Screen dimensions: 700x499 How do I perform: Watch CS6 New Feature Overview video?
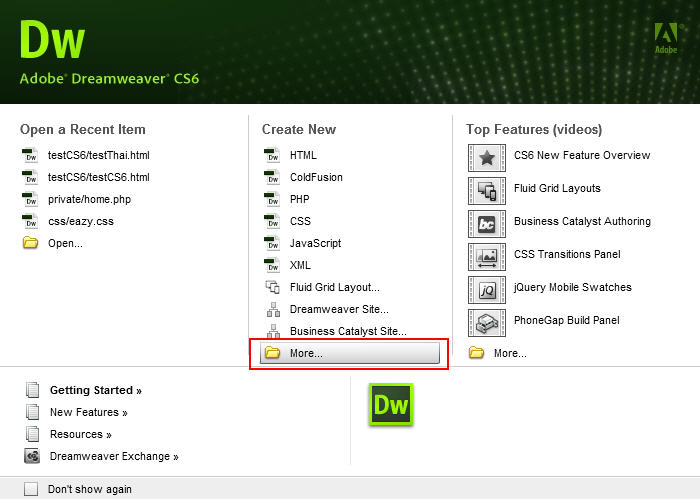point(582,155)
